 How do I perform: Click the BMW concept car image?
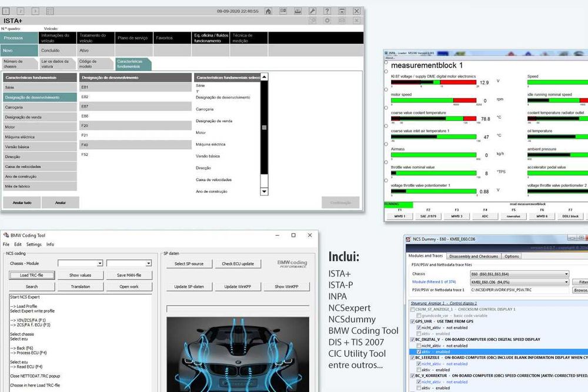(238, 354)
